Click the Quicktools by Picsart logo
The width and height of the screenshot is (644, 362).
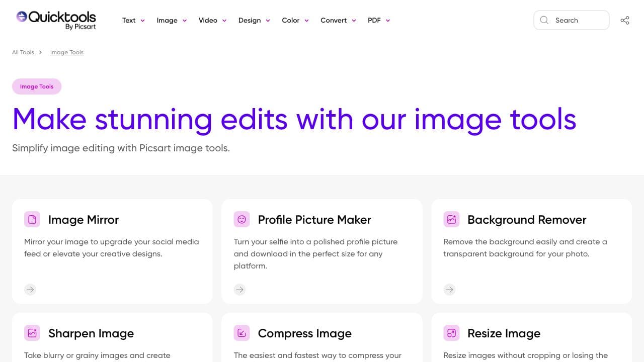pyautogui.click(x=56, y=20)
